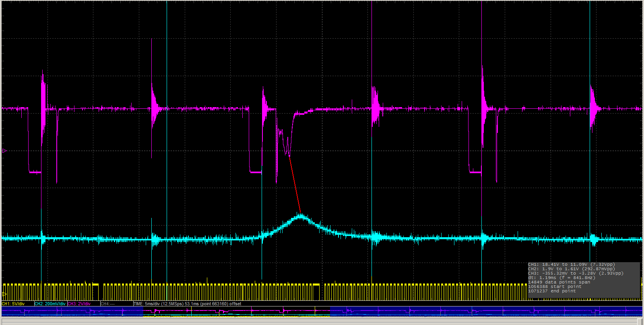
Task: Click the CH3: 2V/div scale label
Action: (79, 304)
